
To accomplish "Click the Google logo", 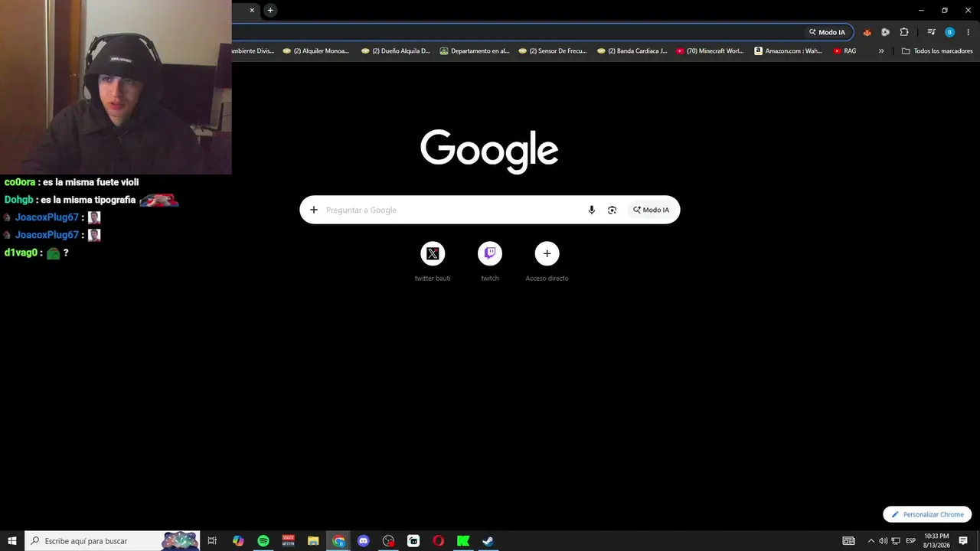I will click(x=489, y=151).
